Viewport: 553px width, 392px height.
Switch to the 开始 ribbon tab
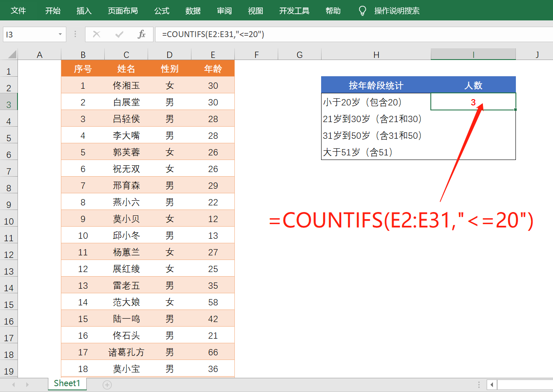coord(53,11)
